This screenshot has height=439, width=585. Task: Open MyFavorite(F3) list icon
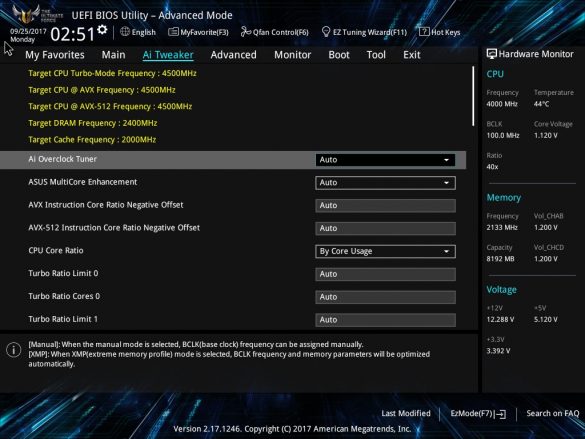click(x=173, y=32)
